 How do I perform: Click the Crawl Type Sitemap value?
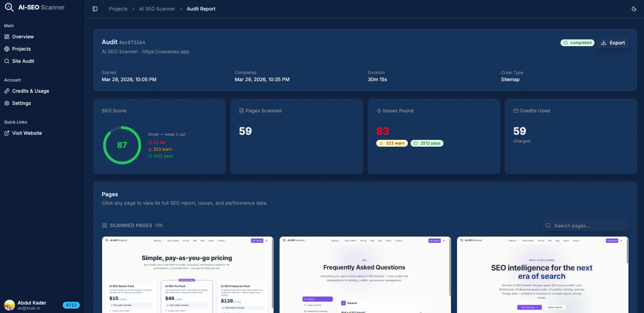tap(510, 79)
